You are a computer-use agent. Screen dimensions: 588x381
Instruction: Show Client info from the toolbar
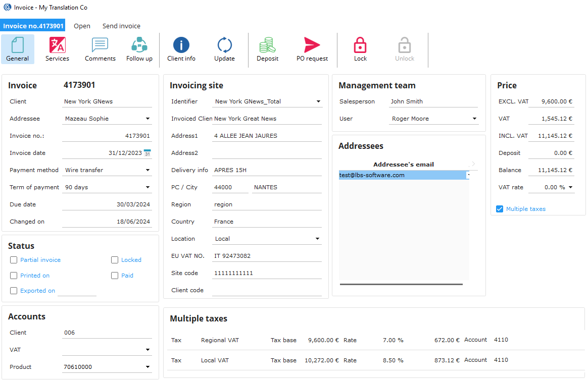tap(181, 49)
